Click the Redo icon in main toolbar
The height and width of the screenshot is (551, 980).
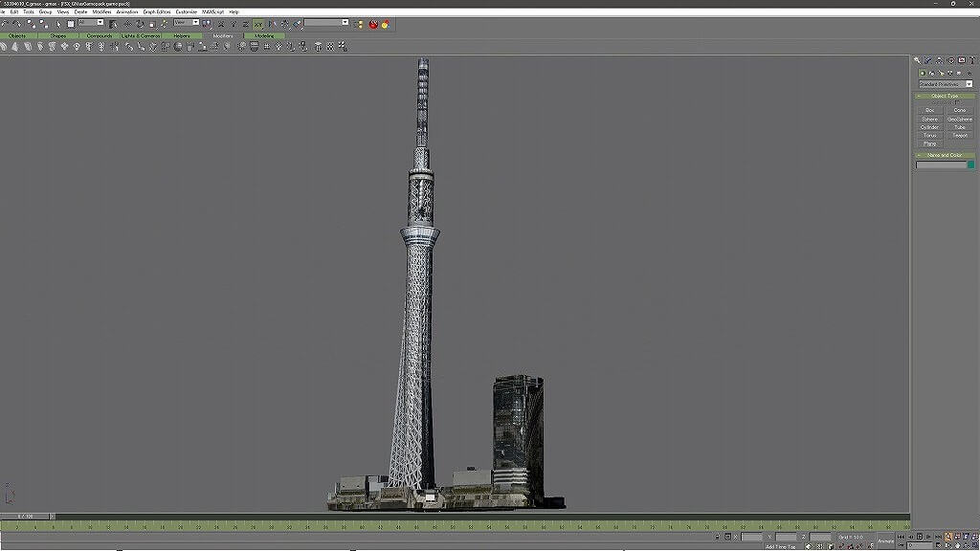17,24
